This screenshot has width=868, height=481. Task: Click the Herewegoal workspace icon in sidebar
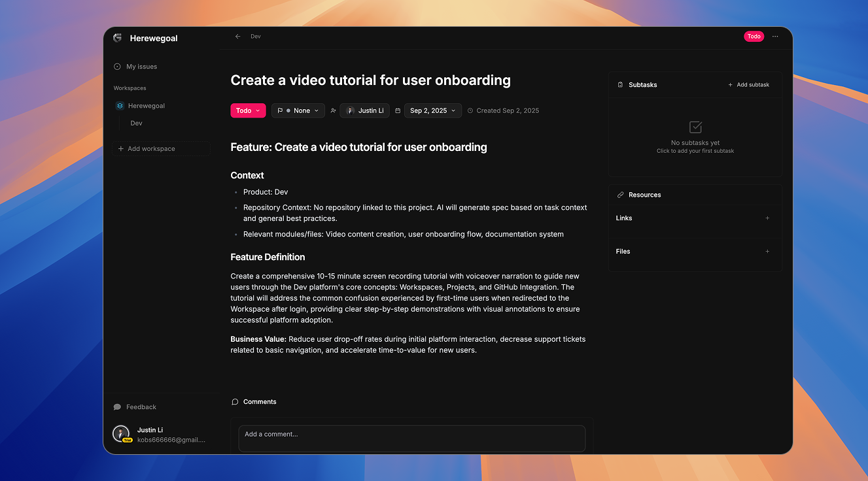coord(120,106)
